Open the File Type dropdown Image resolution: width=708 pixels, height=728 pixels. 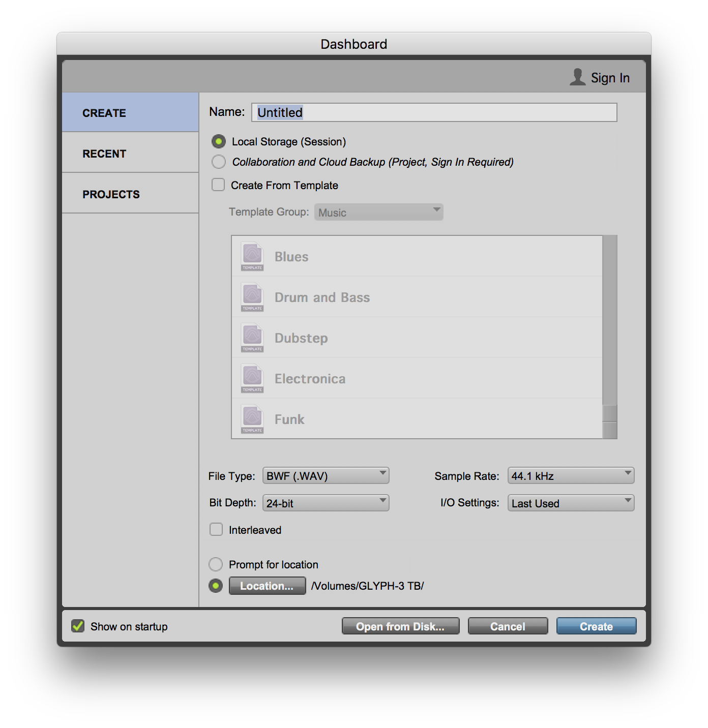[x=326, y=475]
